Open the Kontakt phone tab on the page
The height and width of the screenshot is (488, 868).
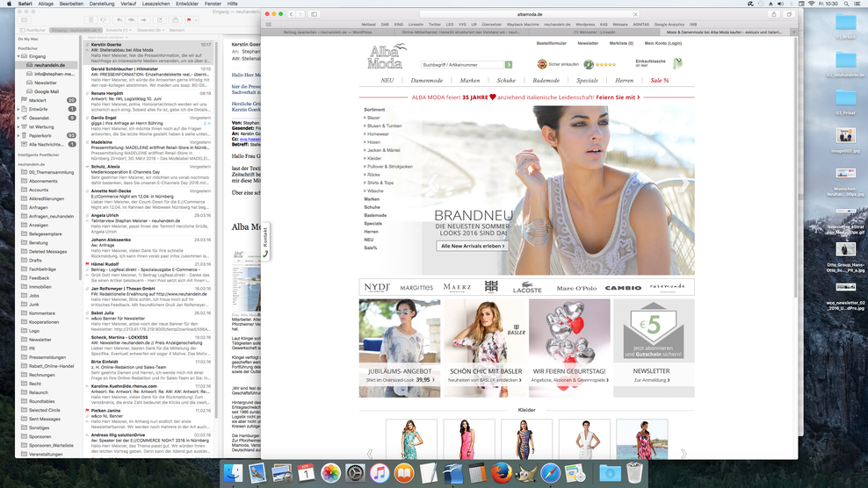pyautogui.click(x=265, y=242)
